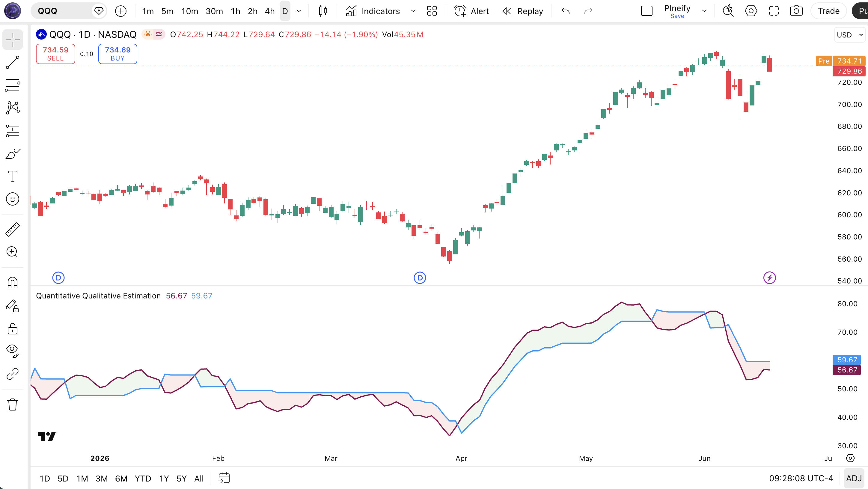Image resolution: width=868 pixels, height=489 pixels.
Task: Open the forecasting and measurement tools
Action: 13,131
